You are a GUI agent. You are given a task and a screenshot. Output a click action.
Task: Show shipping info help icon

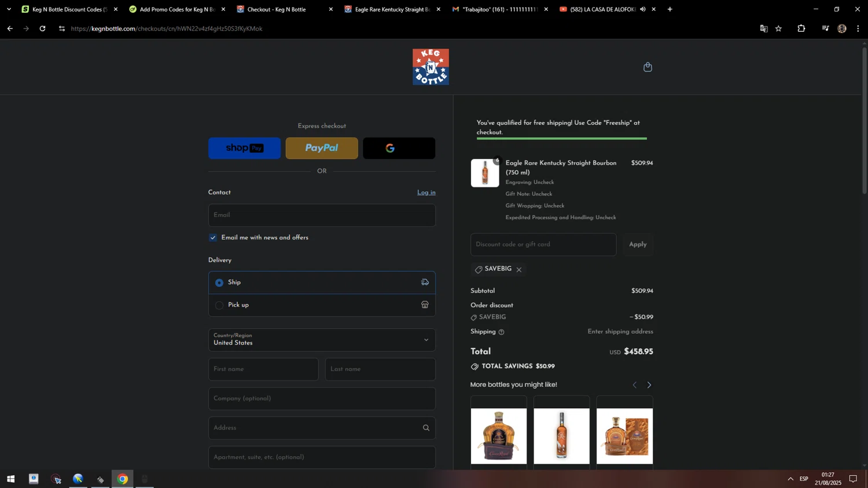click(501, 332)
